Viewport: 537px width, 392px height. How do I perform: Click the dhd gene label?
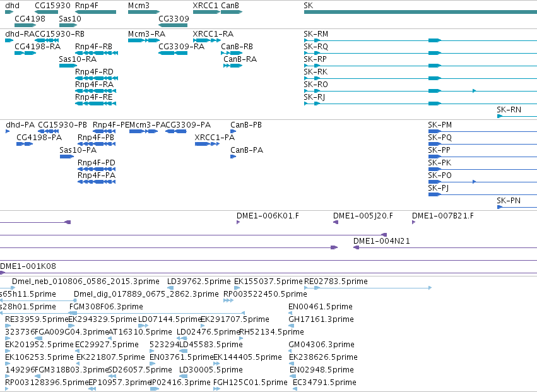click(x=13, y=6)
